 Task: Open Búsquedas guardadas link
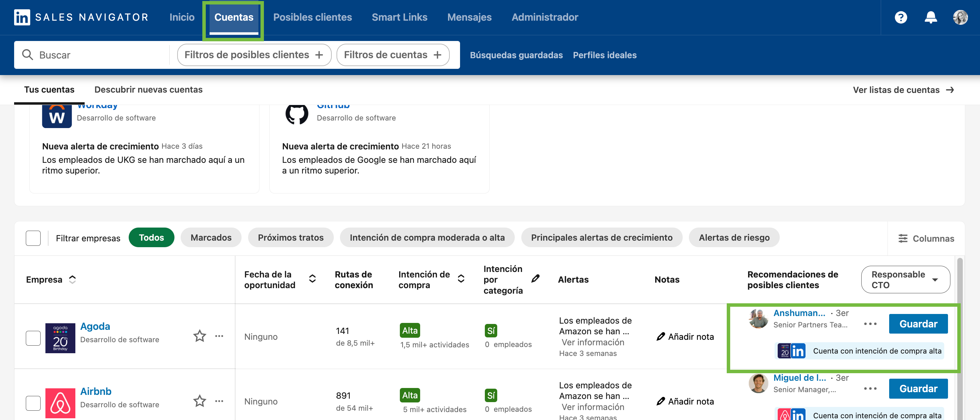[x=516, y=55]
